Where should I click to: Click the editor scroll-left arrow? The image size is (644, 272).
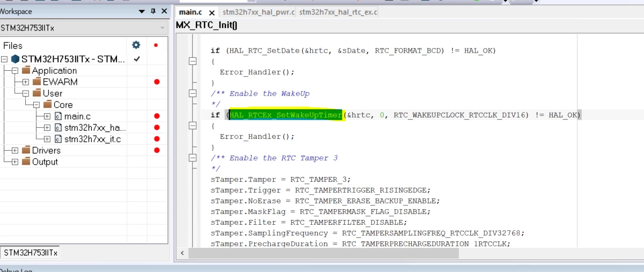pos(182,253)
